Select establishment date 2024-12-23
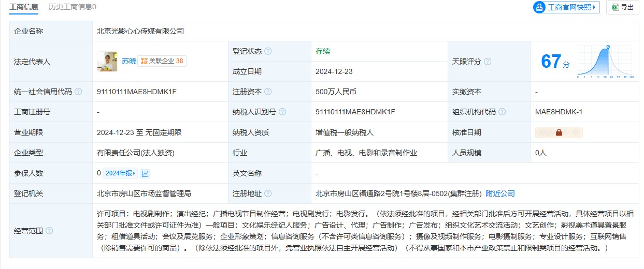The height and width of the screenshot is (269, 644). [x=334, y=71]
